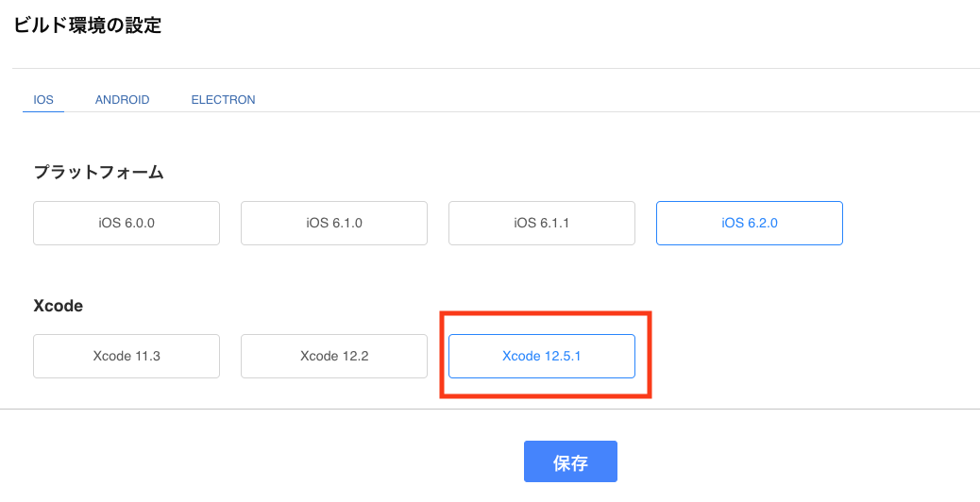
Task: Pick the iOS 6.2.0 platform option
Action: [x=750, y=223]
